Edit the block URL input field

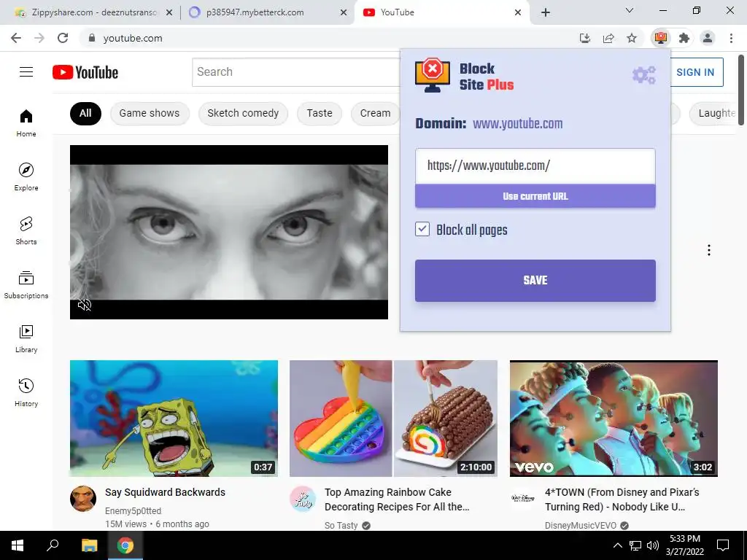[x=535, y=166]
